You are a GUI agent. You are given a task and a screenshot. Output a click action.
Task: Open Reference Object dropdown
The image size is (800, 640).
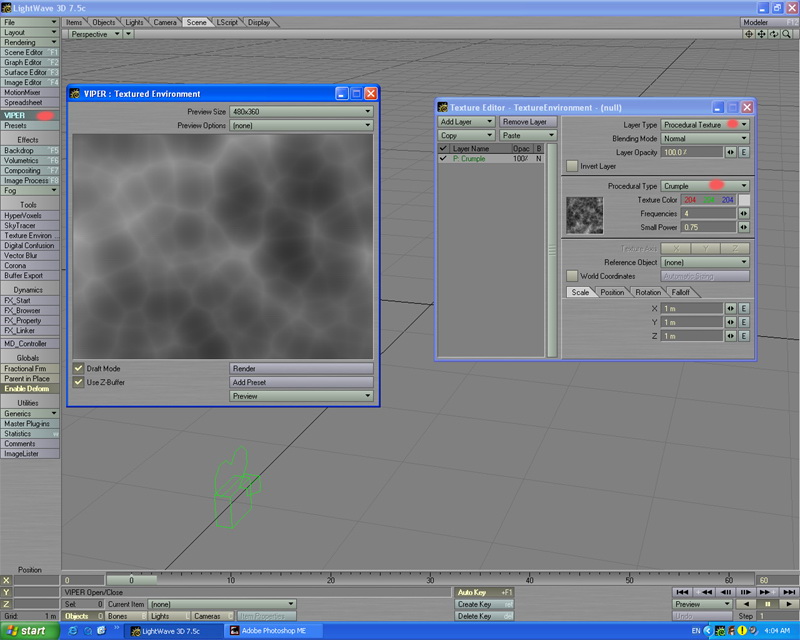[705, 262]
